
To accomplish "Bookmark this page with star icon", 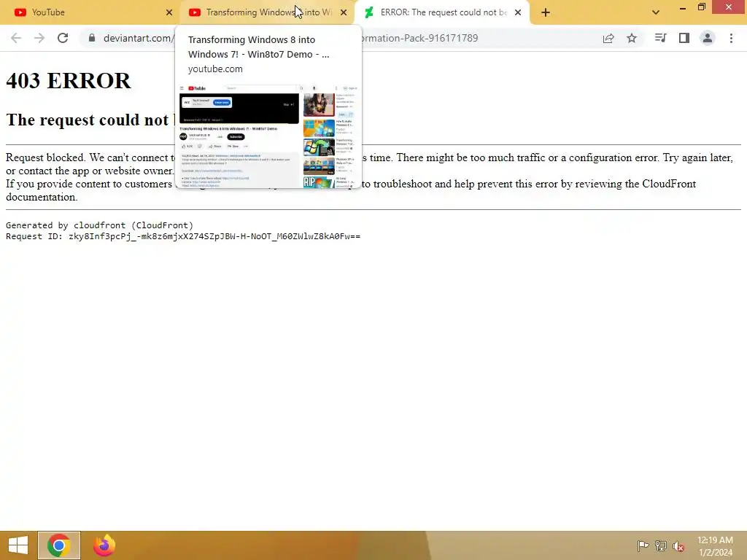I will [632, 38].
